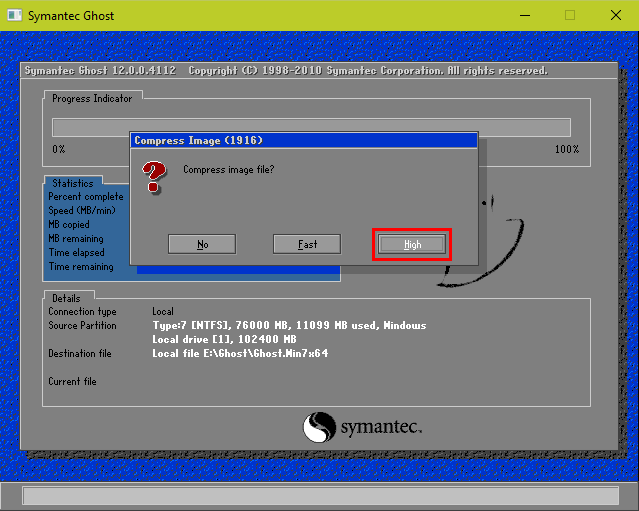Click the 'Local' connection type value
Image resolution: width=639 pixels, height=511 pixels.
coord(163,312)
